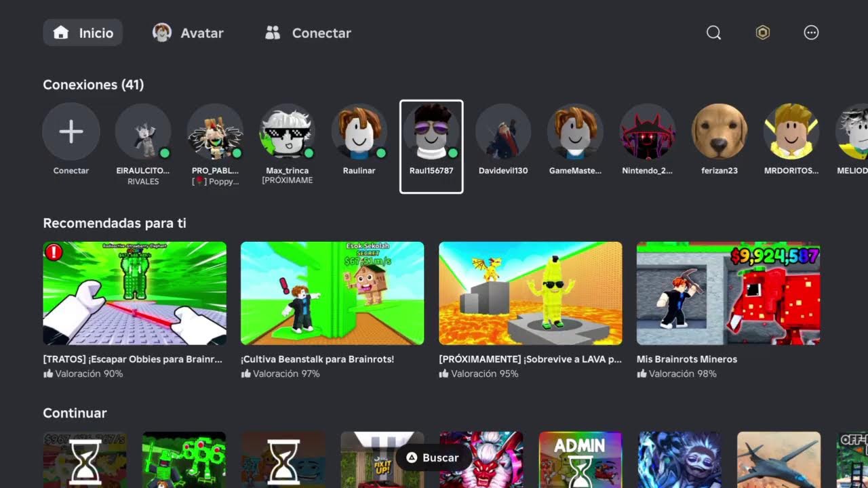Click the Valoración 97% rating text

(286, 373)
